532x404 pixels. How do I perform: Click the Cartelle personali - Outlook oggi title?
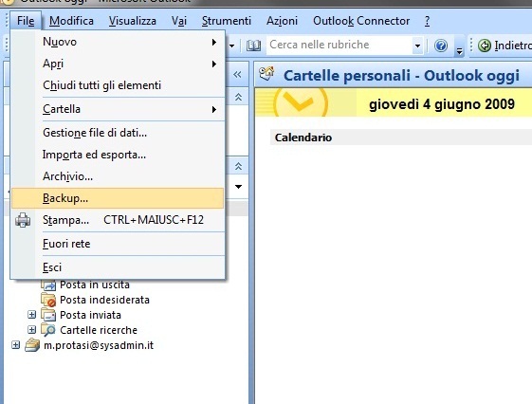point(401,75)
